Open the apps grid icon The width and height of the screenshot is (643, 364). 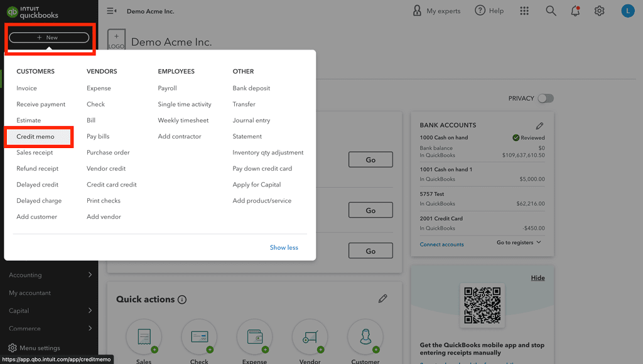(525, 11)
